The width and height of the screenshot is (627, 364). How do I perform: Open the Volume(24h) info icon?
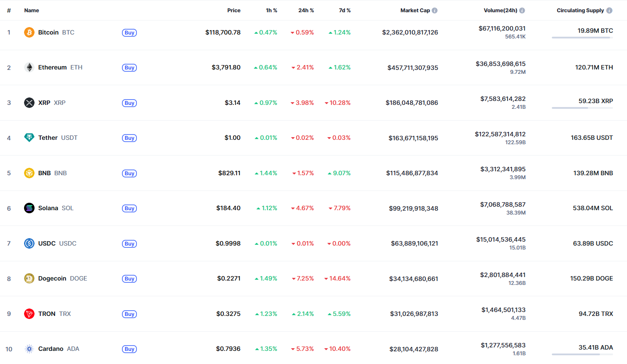pyautogui.click(x=522, y=10)
